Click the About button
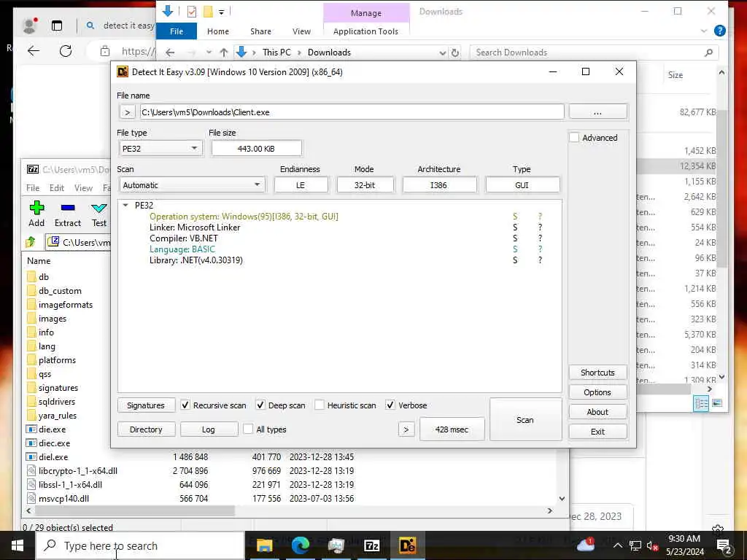This screenshot has height=560, width=747. pos(597,412)
